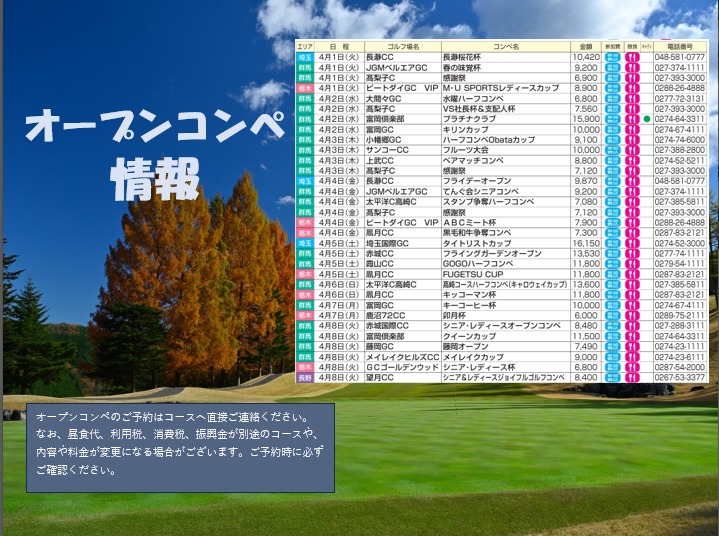The image size is (719, 536).
Task: Click the 日程 column header
Action: click(x=339, y=47)
